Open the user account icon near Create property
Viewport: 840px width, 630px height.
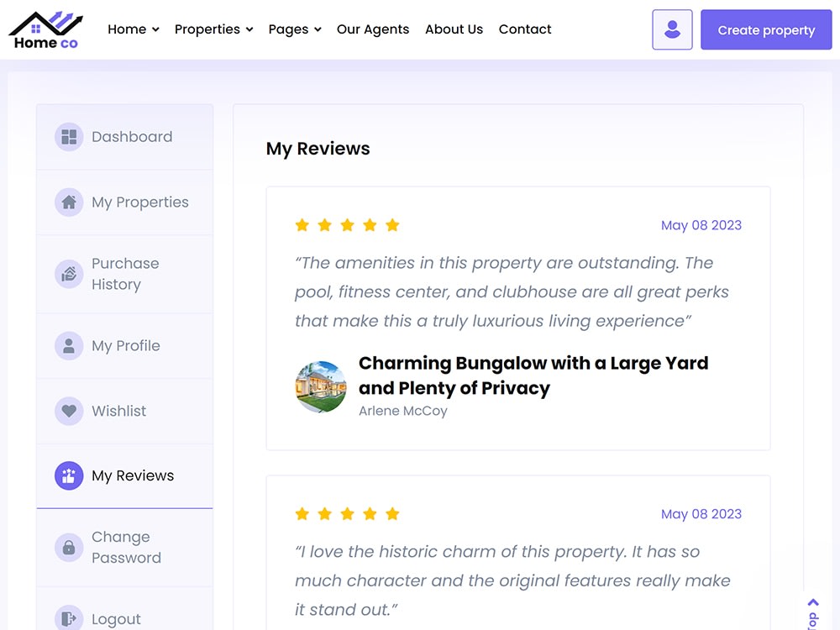tap(672, 29)
